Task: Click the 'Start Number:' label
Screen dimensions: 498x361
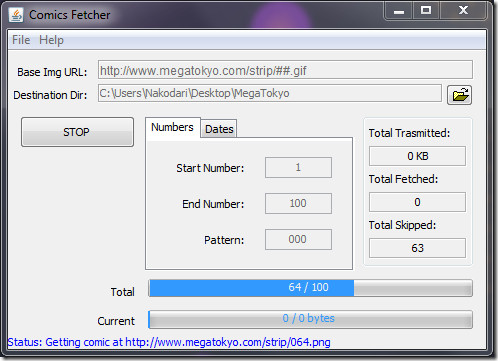Action: (x=210, y=168)
